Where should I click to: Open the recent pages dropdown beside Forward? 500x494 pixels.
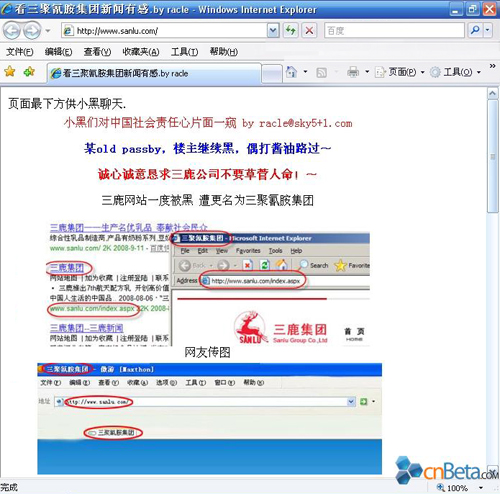click(48, 31)
